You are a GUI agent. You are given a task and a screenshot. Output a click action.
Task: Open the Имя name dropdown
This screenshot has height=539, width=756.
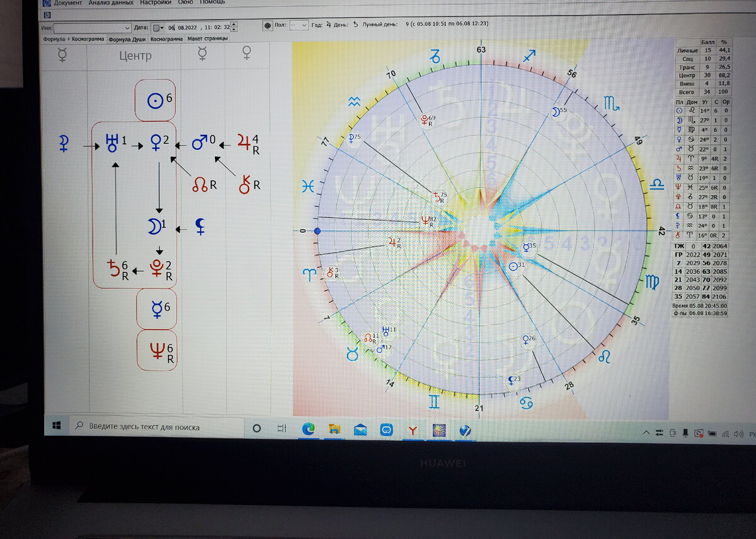[127, 28]
